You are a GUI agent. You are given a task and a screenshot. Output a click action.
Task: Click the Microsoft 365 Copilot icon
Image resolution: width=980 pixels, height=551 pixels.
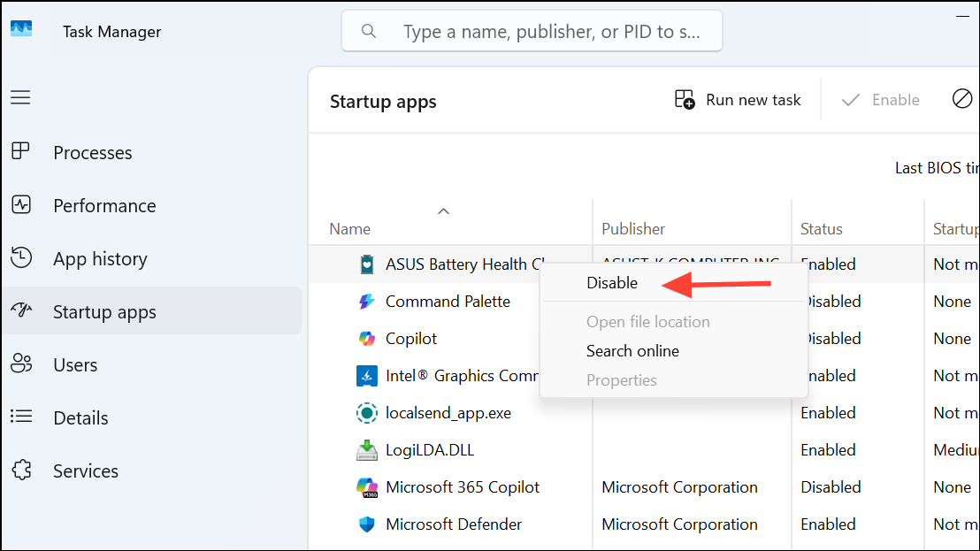[367, 487]
